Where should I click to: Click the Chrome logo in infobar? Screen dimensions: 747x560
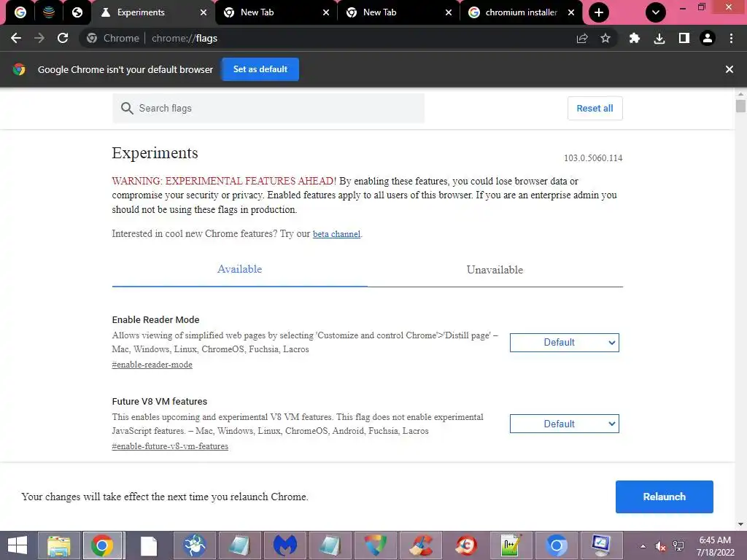(19, 69)
